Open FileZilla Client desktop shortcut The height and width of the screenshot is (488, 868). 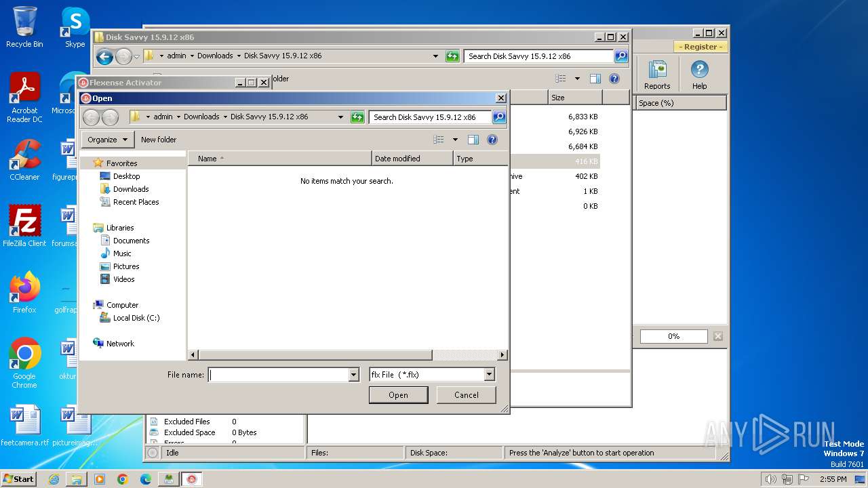(24, 226)
